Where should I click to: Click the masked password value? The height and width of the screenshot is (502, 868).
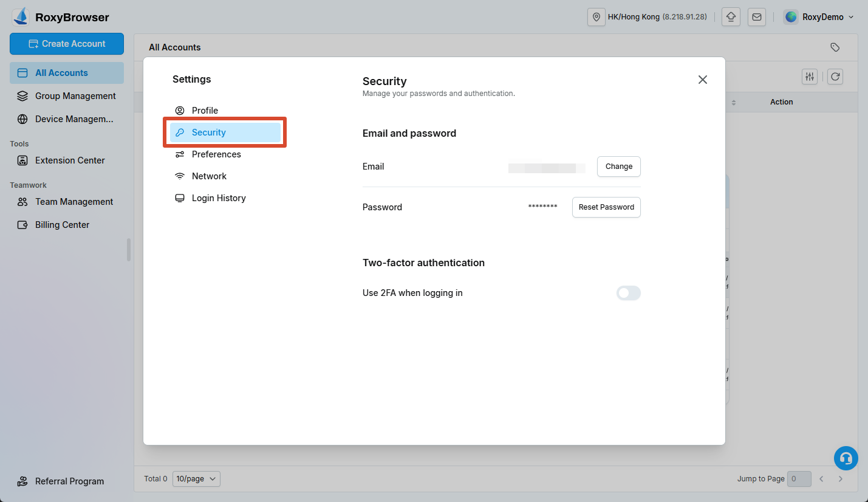pos(543,207)
